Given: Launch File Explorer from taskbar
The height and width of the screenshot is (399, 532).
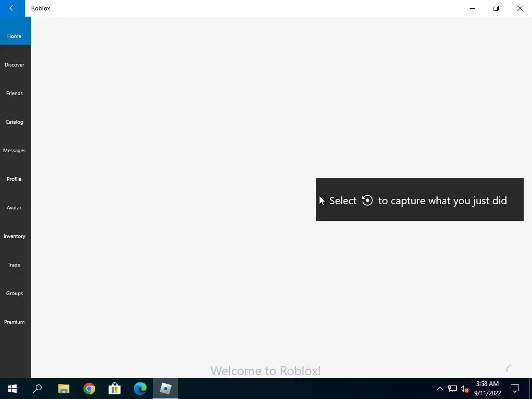Looking at the screenshot, I should [63, 389].
